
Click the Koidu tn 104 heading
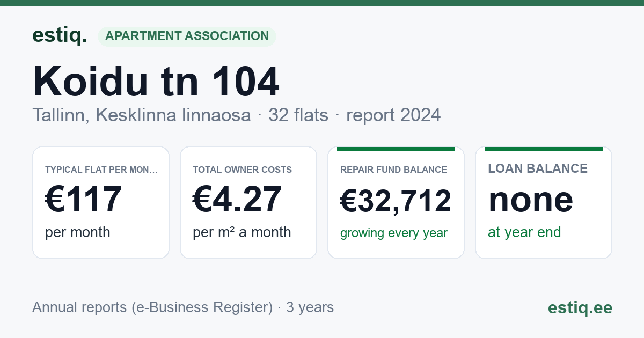(156, 82)
